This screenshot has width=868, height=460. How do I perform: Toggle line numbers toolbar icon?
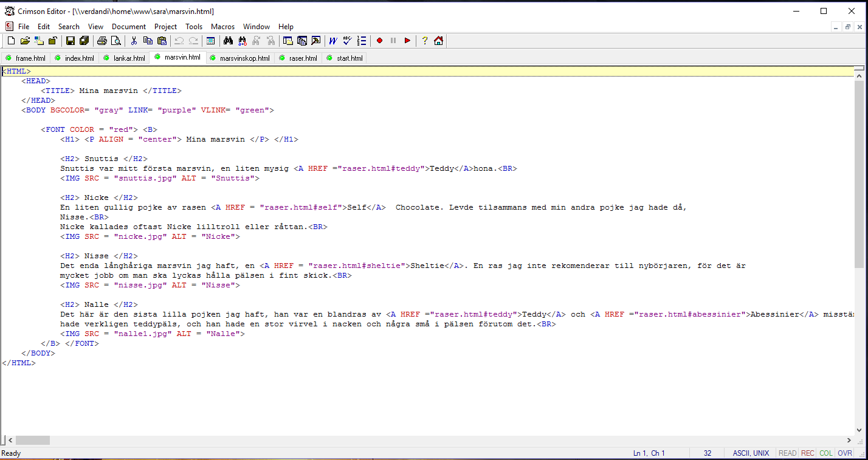(362, 41)
